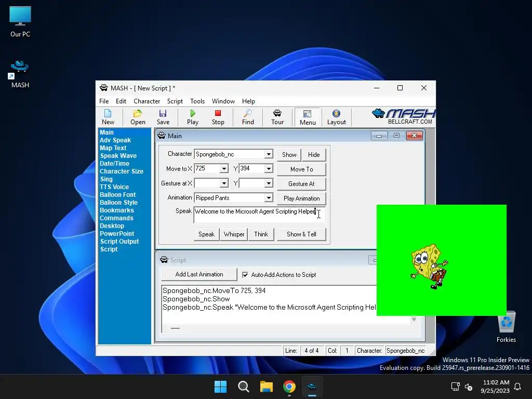Open File Explorer from the taskbar

267,387
